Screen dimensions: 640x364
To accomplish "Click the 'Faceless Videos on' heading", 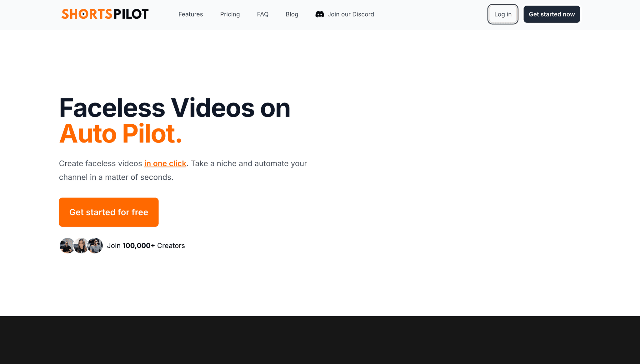I will 174,107.
